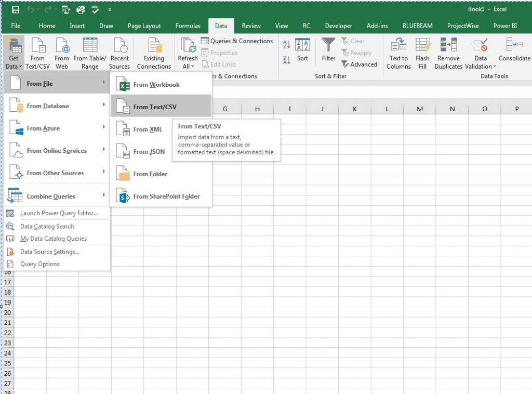Image resolution: width=532 pixels, height=394 pixels.
Task: Click the Save icon in quick access toolbar
Action: pyautogui.click(x=16, y=9)
